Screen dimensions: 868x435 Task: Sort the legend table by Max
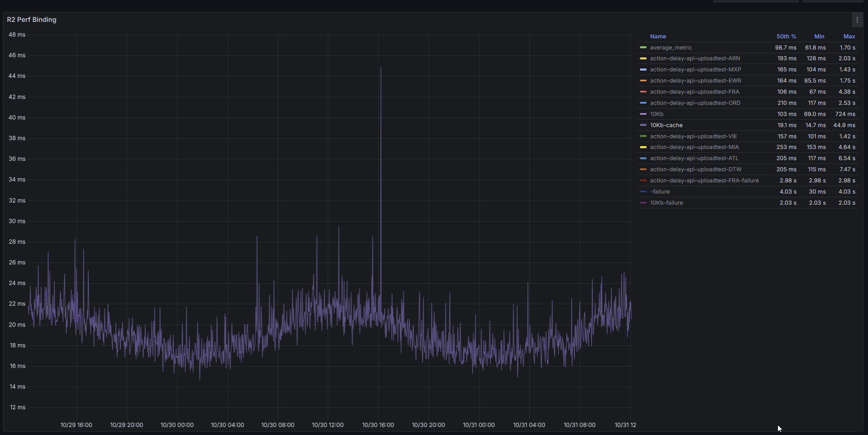(x=849, y=36)
